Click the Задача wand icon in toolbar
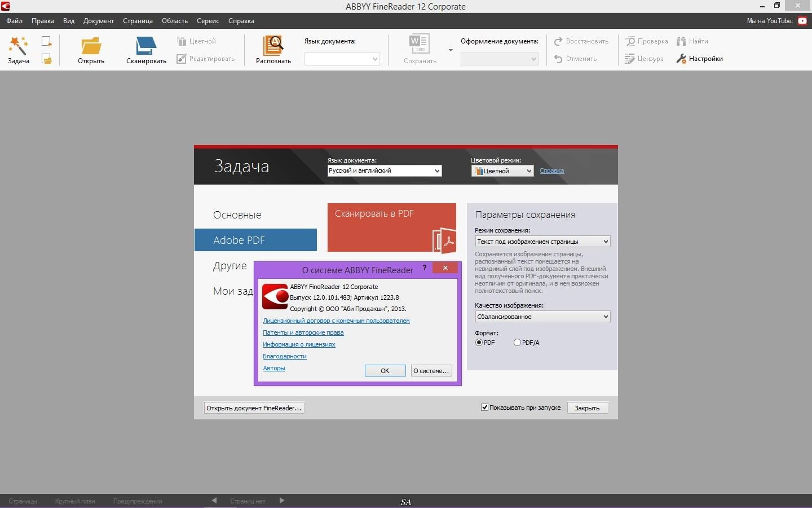812x508 pixels. coord(18,45)
